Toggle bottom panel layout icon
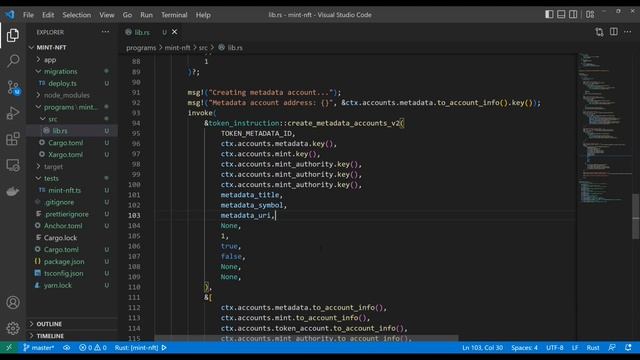The height and width of the screenshot is (360, 640). coord(561,14)
